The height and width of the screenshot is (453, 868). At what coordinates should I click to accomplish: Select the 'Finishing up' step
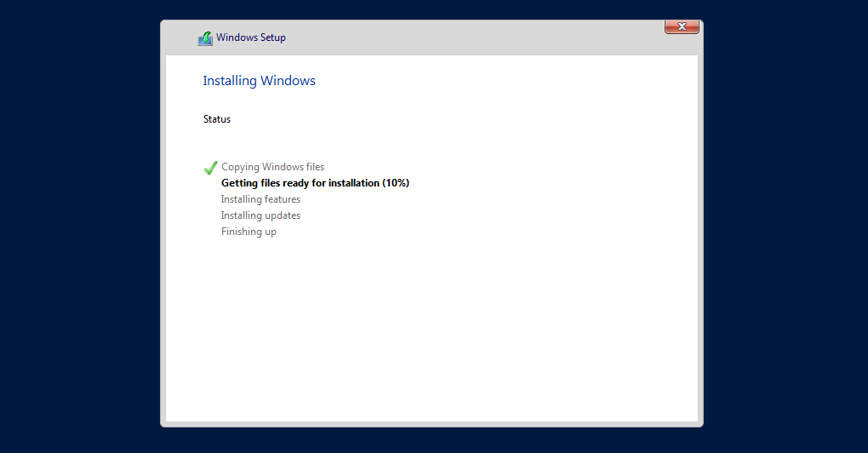pyautogui.click(x=248, y=232)
